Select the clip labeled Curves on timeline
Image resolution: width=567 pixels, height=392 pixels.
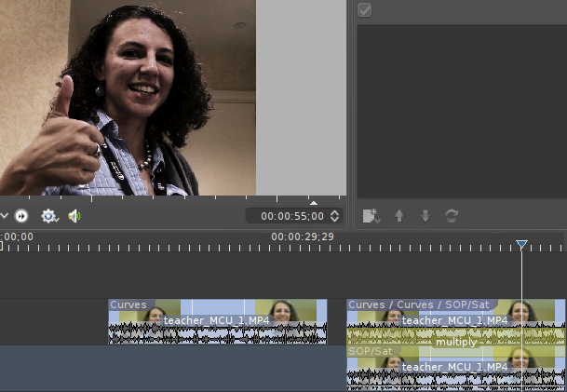pyautogui.click(x=218, y=321)
